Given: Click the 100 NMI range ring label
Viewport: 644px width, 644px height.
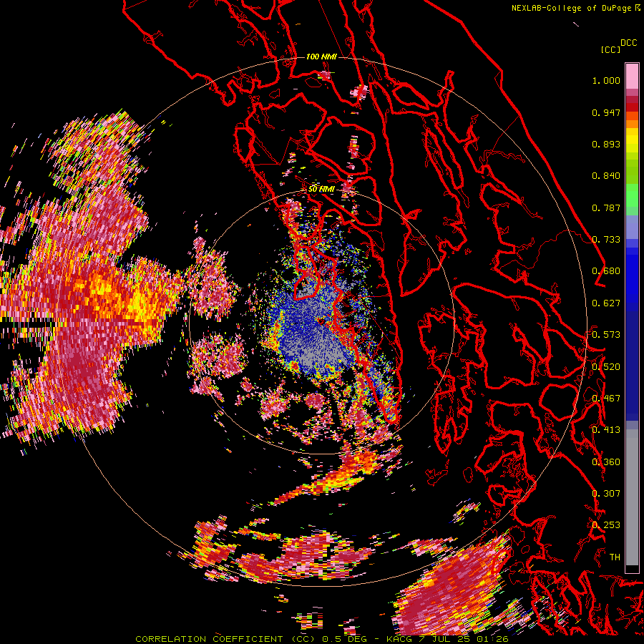Looking at the screenshot, I should pos(321,57).
